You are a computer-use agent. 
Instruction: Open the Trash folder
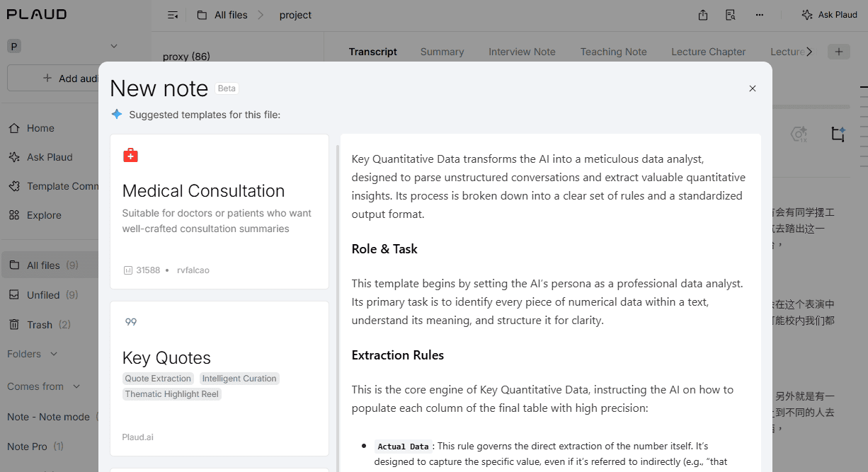coord(40,325)
